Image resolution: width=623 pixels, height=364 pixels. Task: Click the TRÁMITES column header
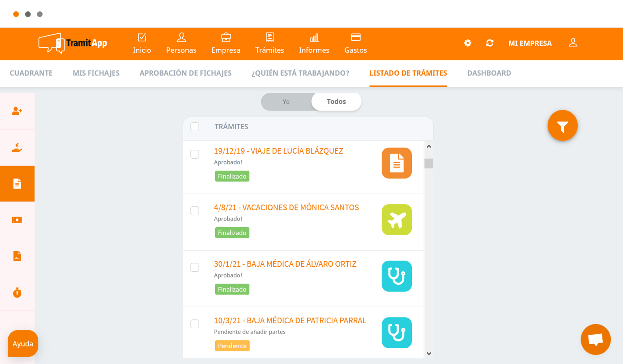tap(231, 127)
